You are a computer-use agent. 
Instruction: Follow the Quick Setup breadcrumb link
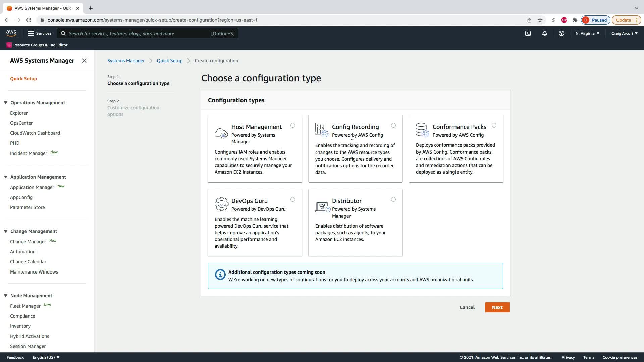pos(170,61)
